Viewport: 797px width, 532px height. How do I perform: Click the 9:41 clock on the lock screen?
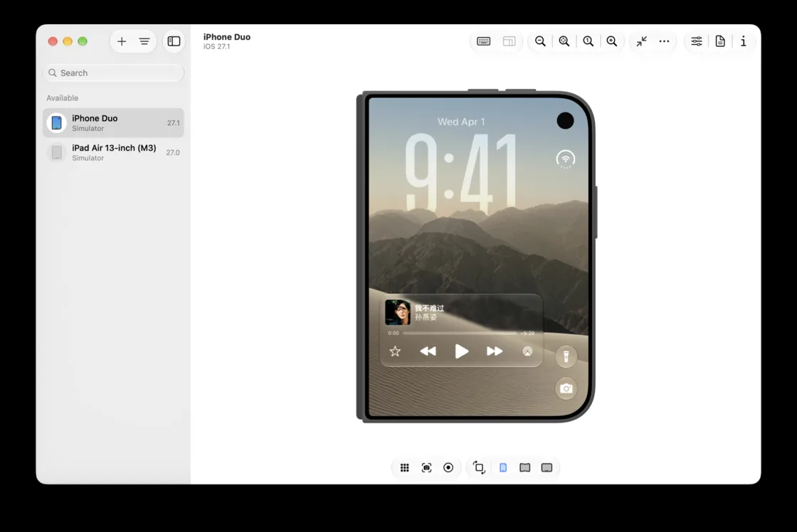pos(461,172)
